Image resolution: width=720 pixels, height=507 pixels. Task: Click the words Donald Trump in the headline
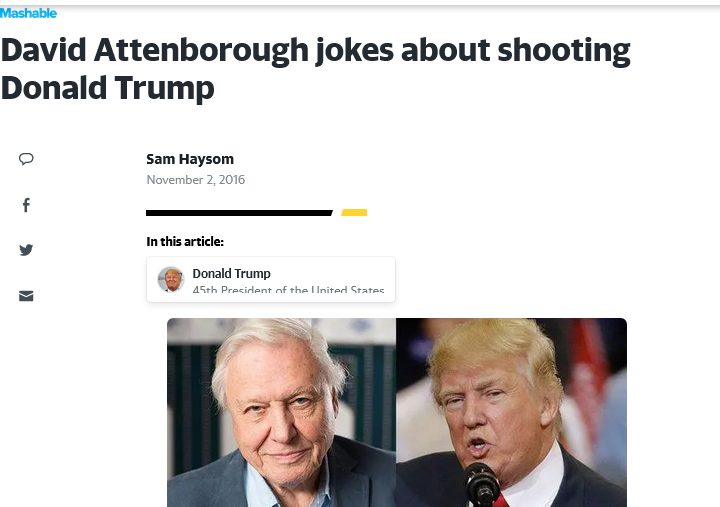point(107,88)
